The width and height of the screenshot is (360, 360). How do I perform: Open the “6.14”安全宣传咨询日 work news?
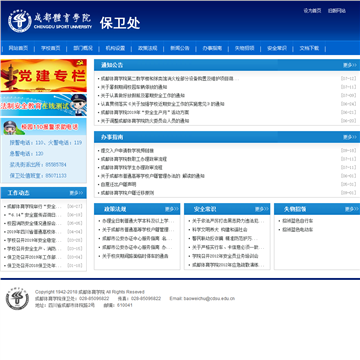pos(34,215)
